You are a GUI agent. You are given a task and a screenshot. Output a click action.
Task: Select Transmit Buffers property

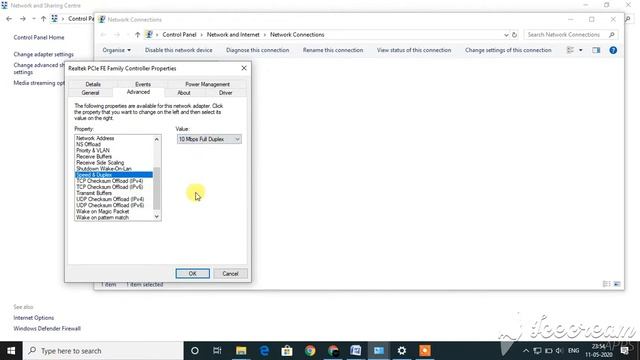pos(94,193)
